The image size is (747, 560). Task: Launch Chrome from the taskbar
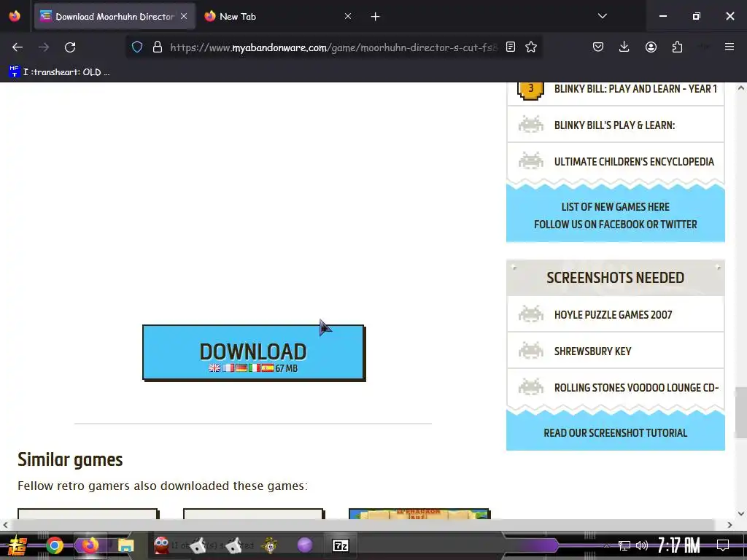pyautogui.click(x=55, y=545)
